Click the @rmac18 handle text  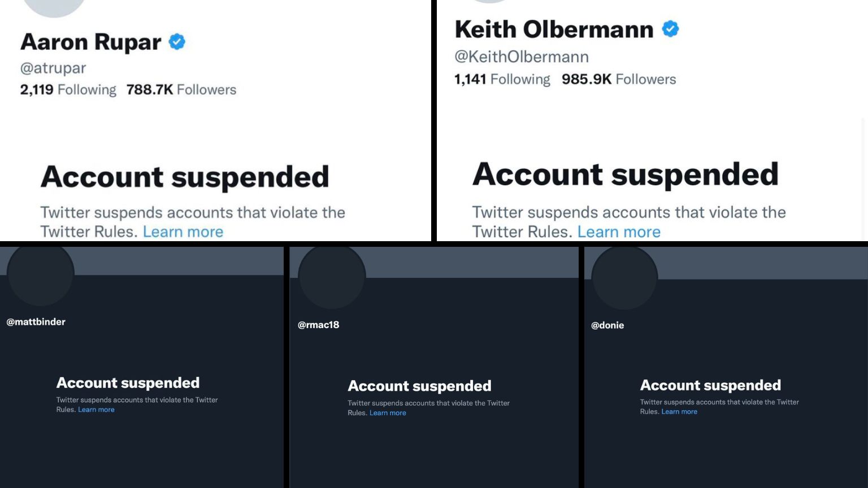[319, 325]
